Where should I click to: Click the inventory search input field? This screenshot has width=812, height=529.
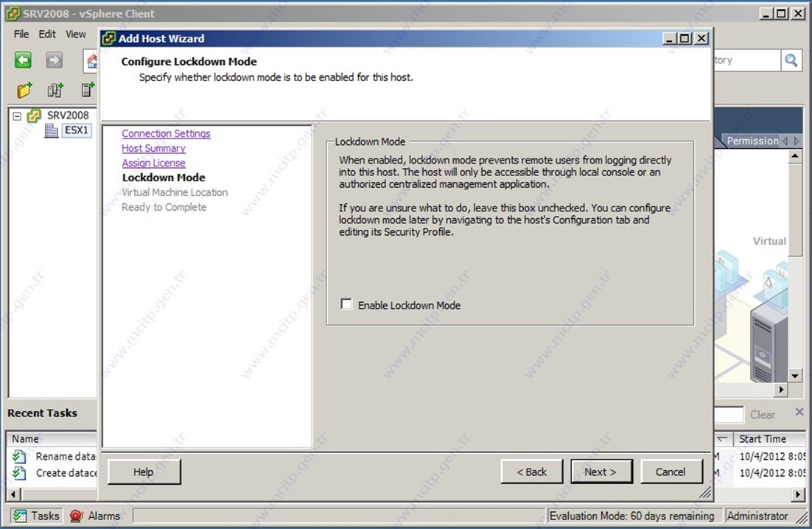[746, 60]
